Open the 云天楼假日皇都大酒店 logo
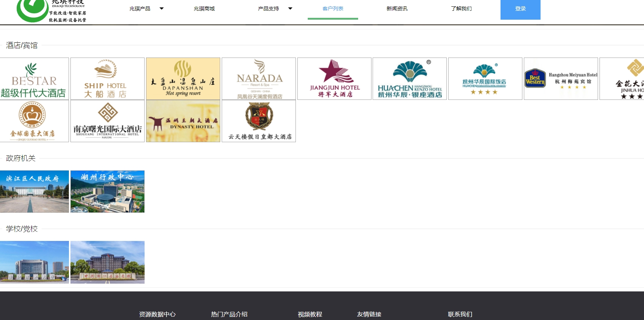Viewport: 644px width, 320px height. pos(259,121)
